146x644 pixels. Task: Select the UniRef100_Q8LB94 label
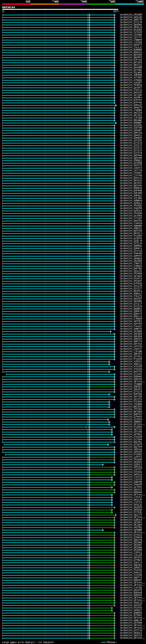[131, 337]
